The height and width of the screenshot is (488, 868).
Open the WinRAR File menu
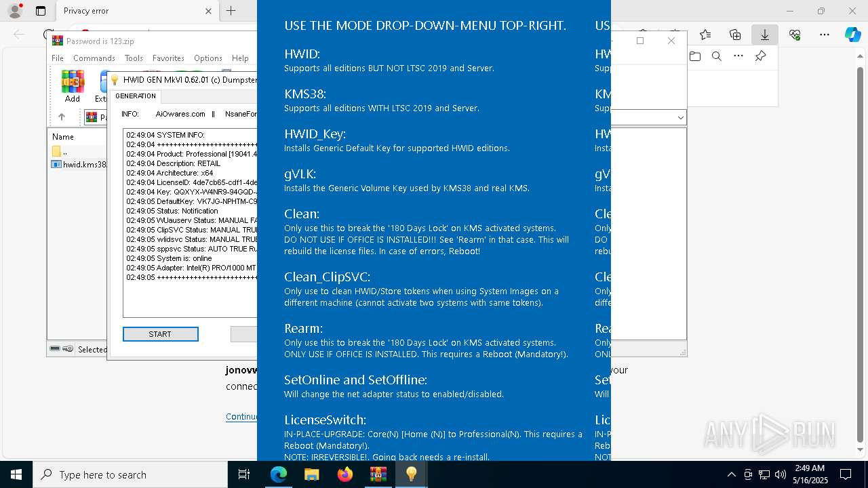(x=58, y=58)
